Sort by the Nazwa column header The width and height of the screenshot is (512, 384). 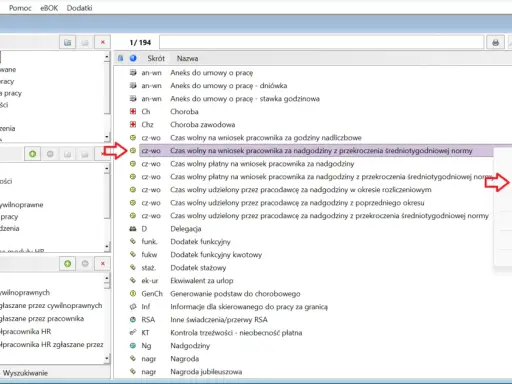187,58
